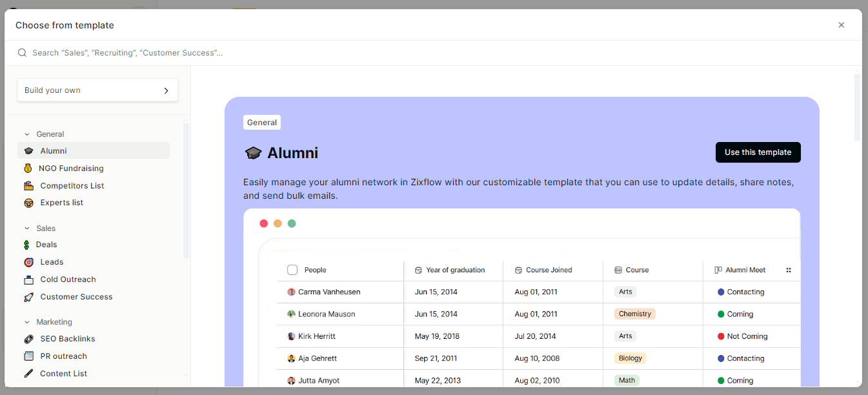
Task: Collapse the Sales section
Action: [x=26, y=228]
